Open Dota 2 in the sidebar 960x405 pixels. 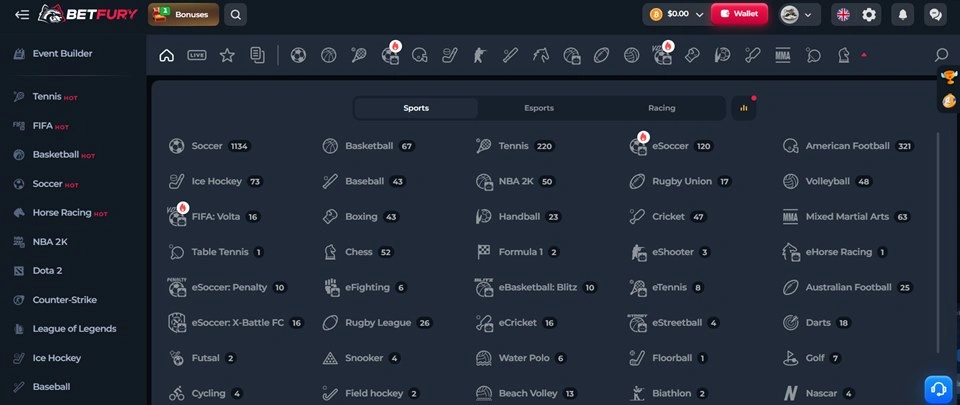pos(38,270)
